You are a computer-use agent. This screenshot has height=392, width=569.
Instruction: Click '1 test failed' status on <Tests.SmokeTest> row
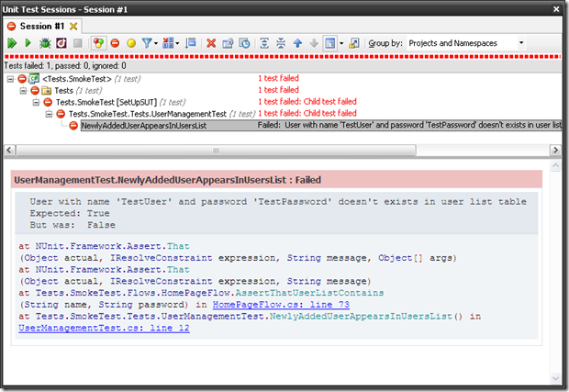point(278,78)
